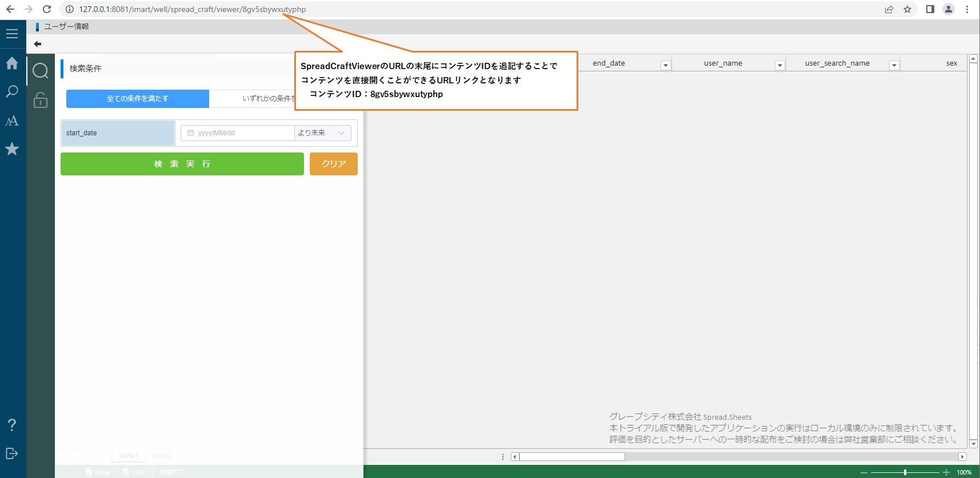Open favorites star icon in the sidebar
Image resolution: width=980 pixels, height=478 pixels.
pos(12,149)
